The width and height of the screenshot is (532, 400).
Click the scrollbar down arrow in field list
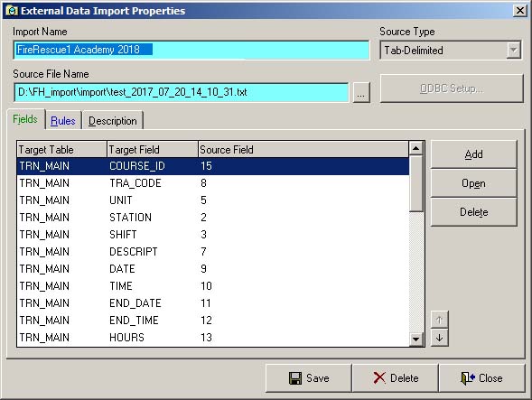coord(416,339)
